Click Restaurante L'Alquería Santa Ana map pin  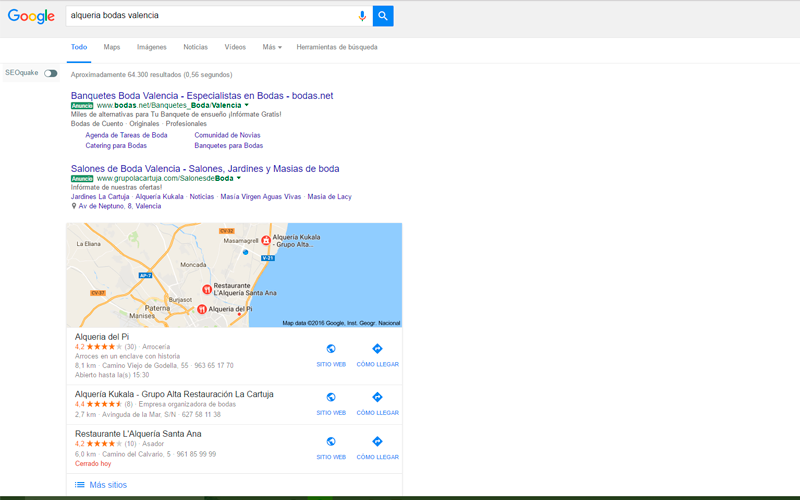[207, 289]
